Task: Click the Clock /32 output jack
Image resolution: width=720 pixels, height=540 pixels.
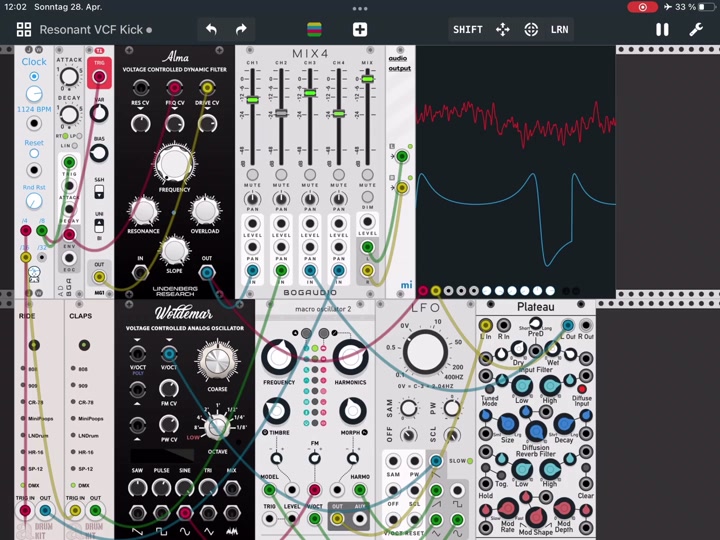Action: coord(42,257)
